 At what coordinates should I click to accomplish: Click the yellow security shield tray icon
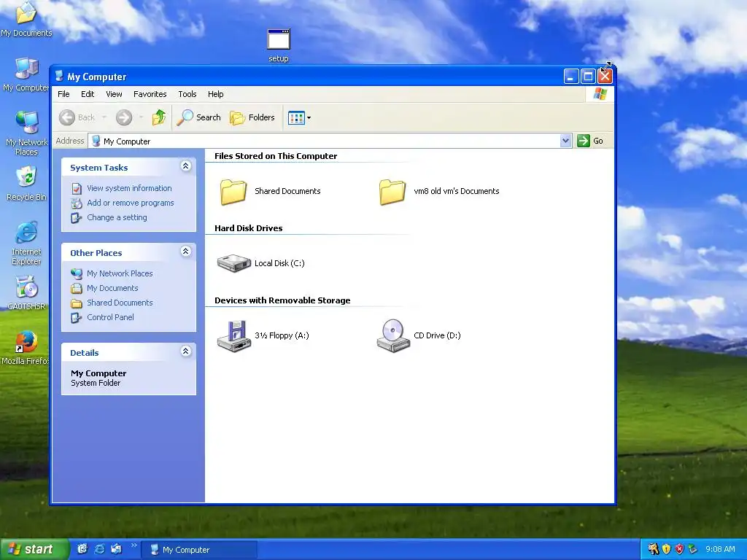point(667,549)
